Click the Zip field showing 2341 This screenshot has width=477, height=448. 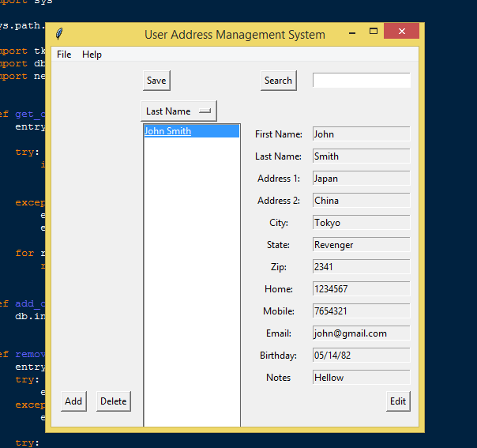click(361, 267)
